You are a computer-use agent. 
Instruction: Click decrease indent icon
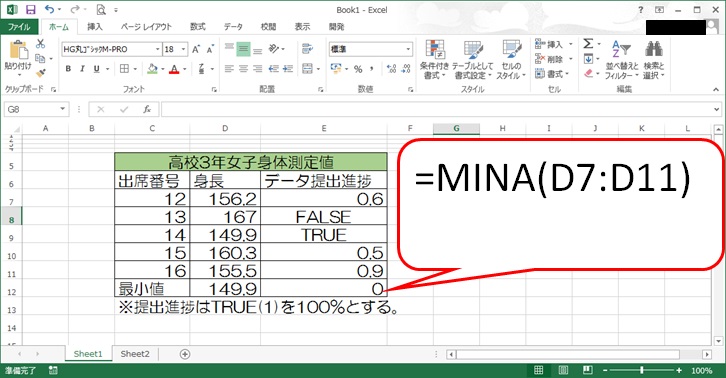(x=274, y=69)
